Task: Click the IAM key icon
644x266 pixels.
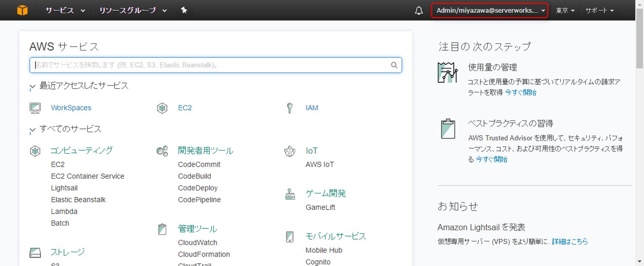Action: (x=290, y=108)
